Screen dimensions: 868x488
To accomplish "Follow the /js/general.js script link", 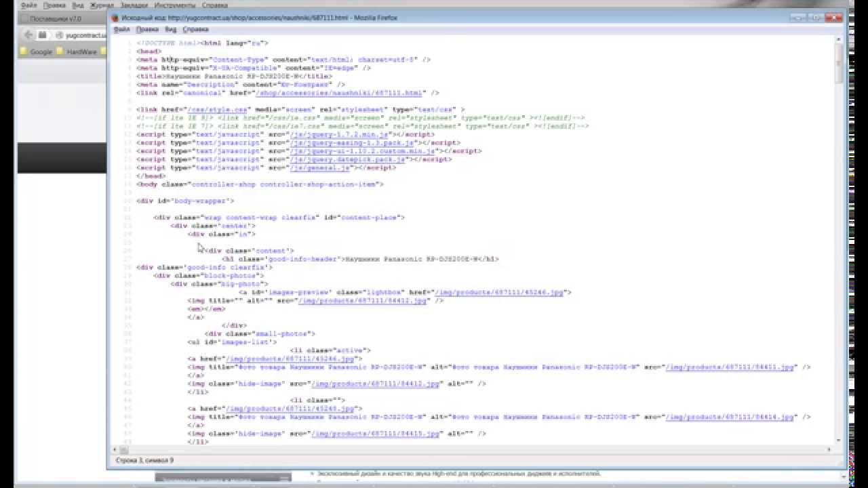I will tap(320, 167).
